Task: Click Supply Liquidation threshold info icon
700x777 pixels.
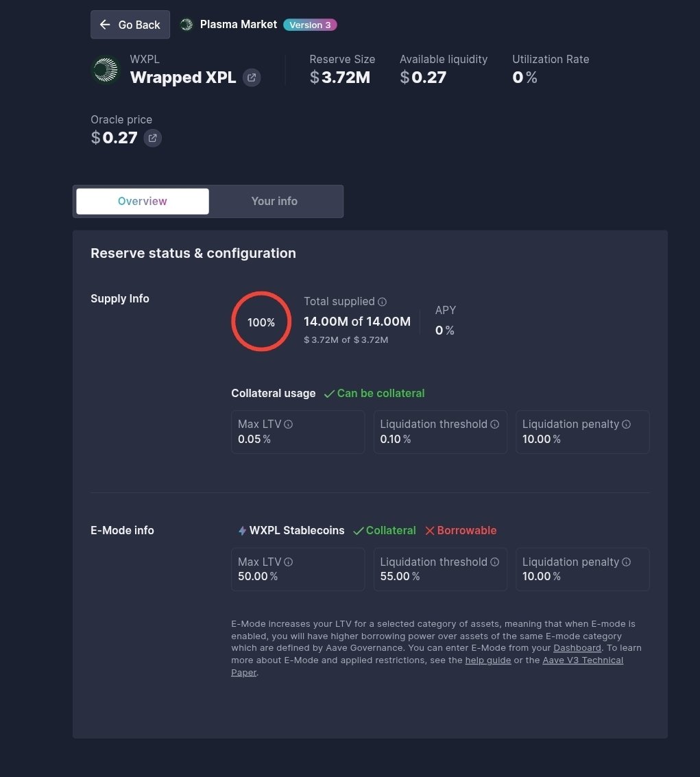Action: [x=495, y=425]
